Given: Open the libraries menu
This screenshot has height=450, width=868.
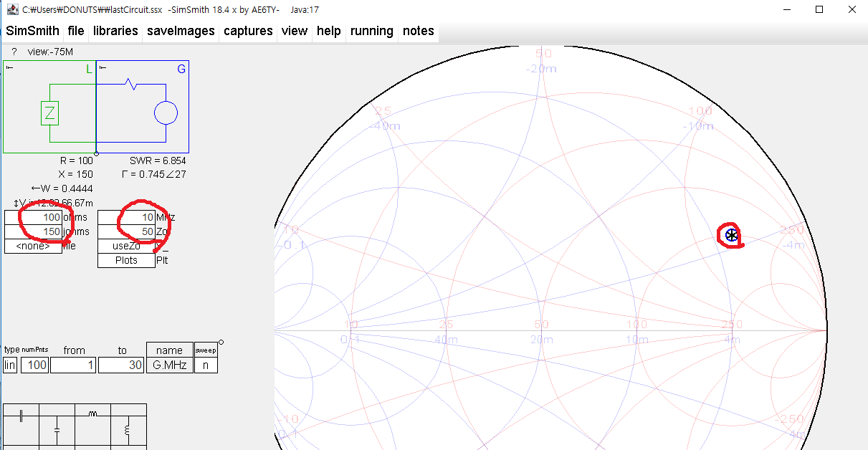Looking at the screenshot, I should point(115,31).
